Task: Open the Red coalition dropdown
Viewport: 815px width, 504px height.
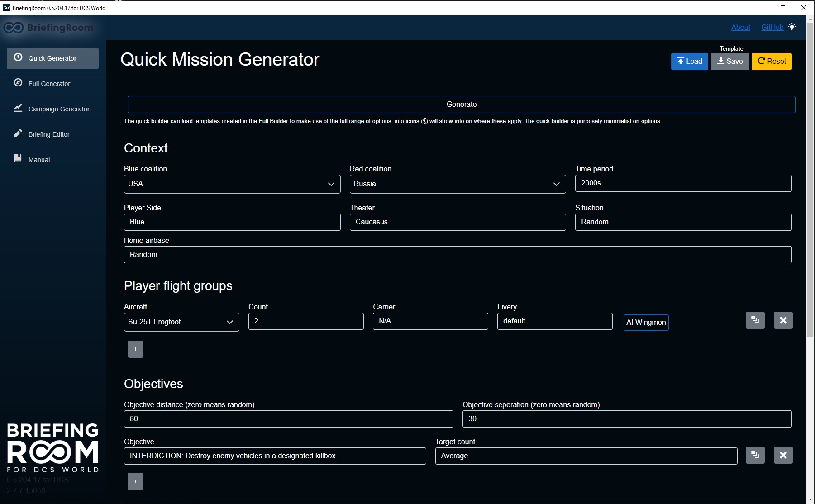Action: pyautogui.click(x=555, y=184)
